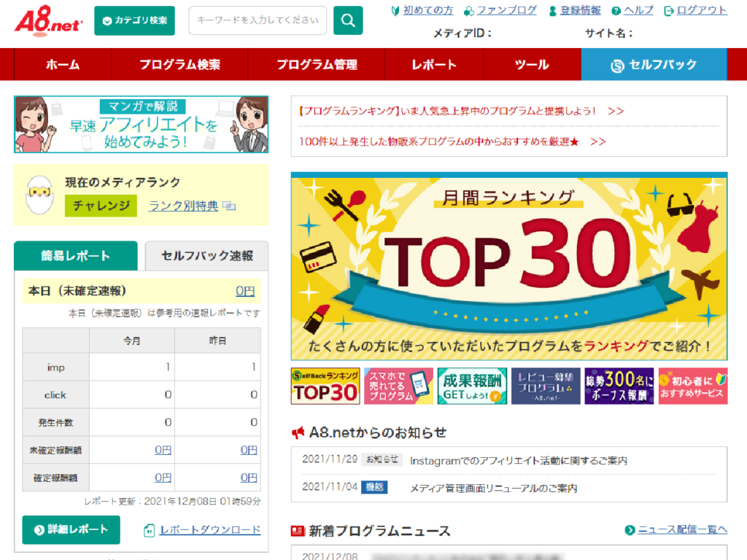Click the red news icon beside 新着プログラムニュース
Screen dimensions: 747x560
298,531
